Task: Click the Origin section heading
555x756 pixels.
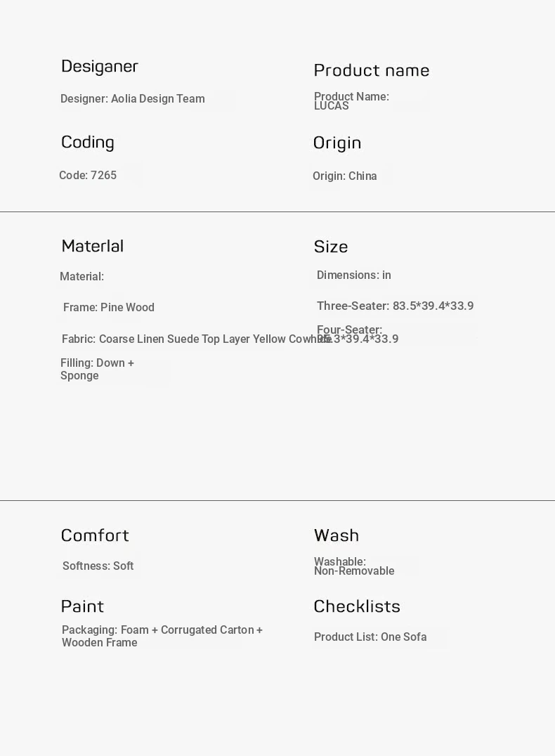Action: tap(337, 143)
